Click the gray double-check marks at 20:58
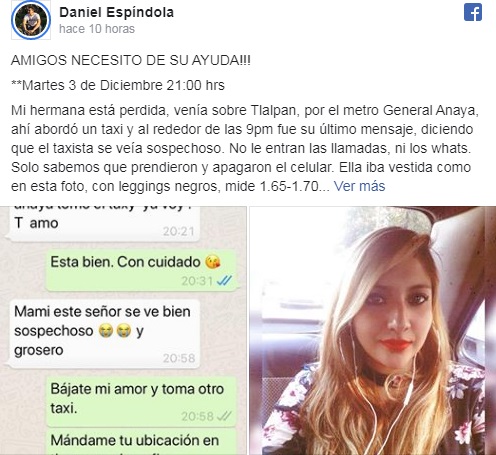This screenshot has width=496, height=455. 224,416
